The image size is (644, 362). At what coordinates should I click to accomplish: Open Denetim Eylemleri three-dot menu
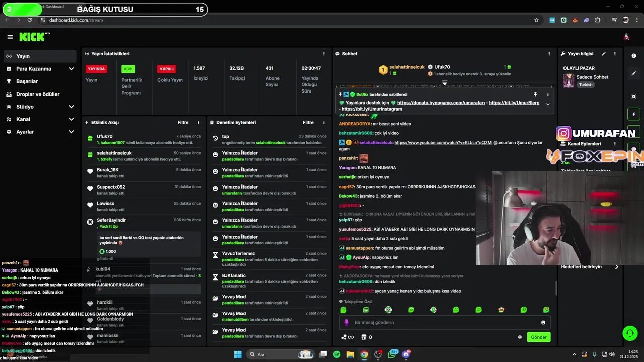(324, 123)
